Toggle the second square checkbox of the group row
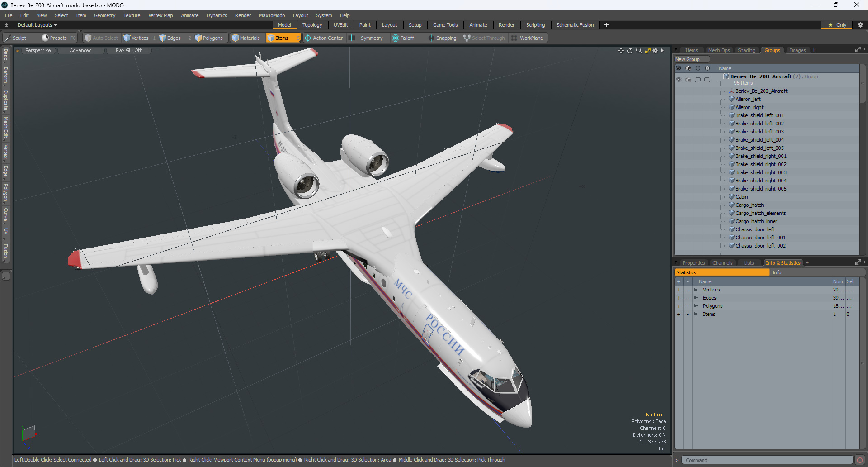Screen dimensions: 868x467 click(708, 80)
